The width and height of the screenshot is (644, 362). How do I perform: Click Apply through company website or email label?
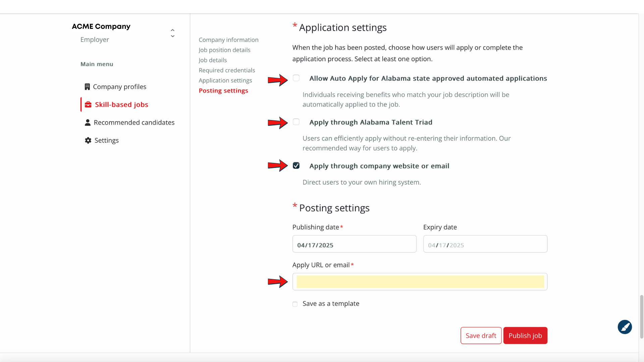pos(379,166)
